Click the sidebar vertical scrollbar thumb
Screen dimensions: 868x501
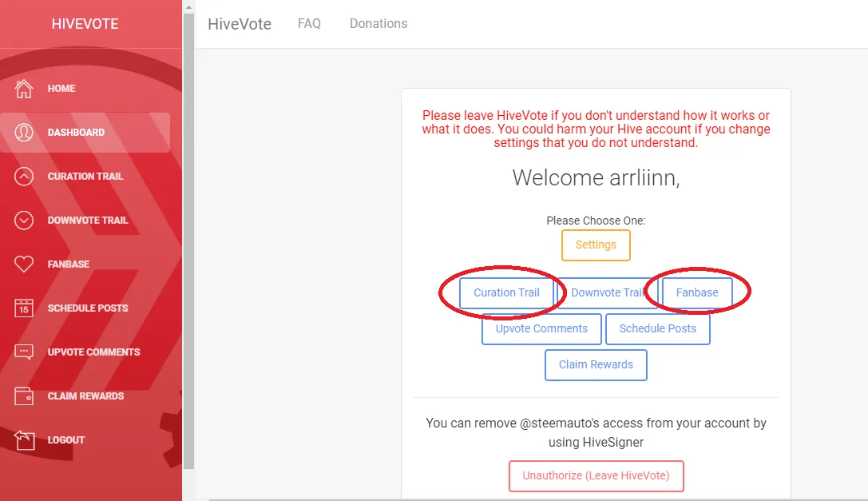point(188,241)
